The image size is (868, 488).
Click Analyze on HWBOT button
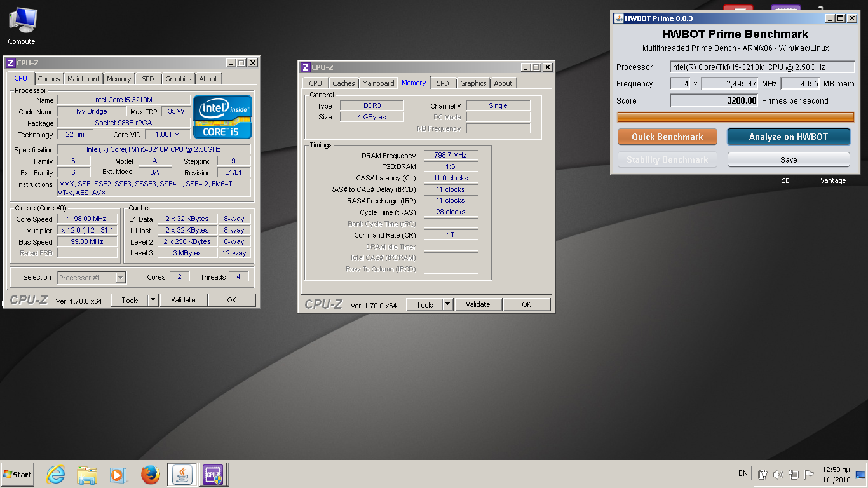(x=789, y=137)
